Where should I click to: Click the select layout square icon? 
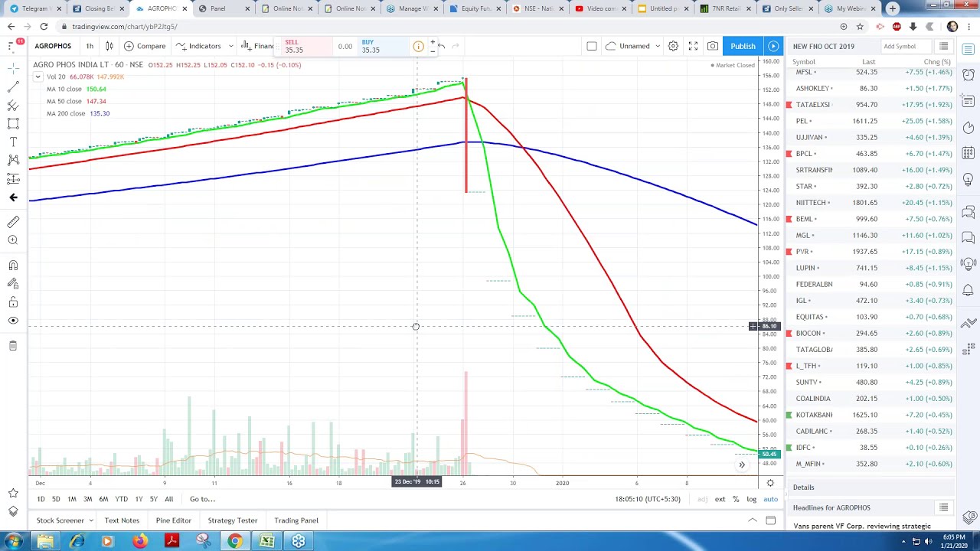592,46
